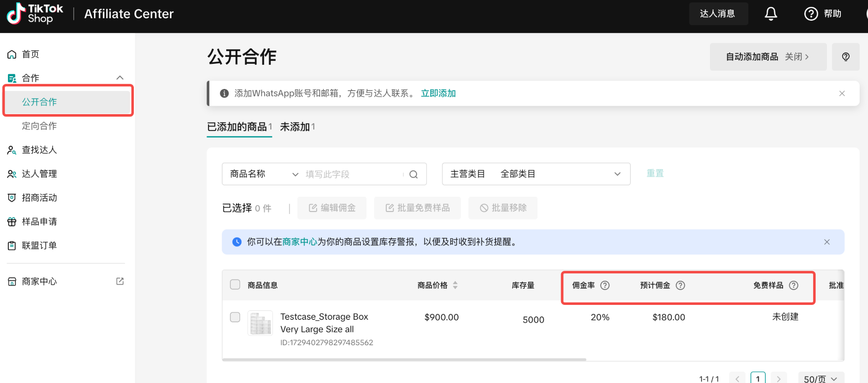Open the 帮助 help icon
The image size is (868, 383).
click(811, 14)
